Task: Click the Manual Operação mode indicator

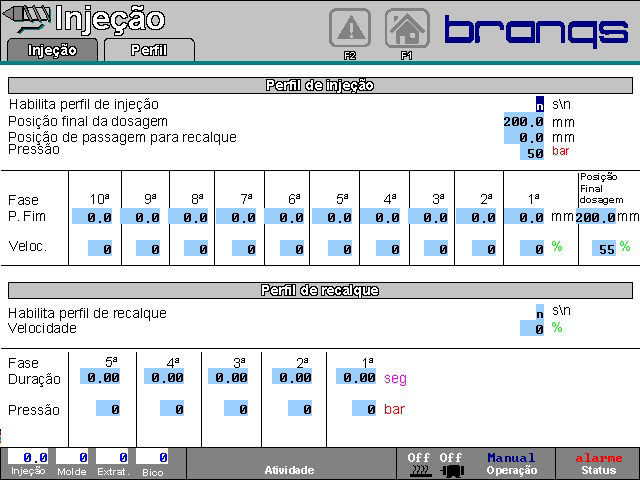Action: [512, 463]
